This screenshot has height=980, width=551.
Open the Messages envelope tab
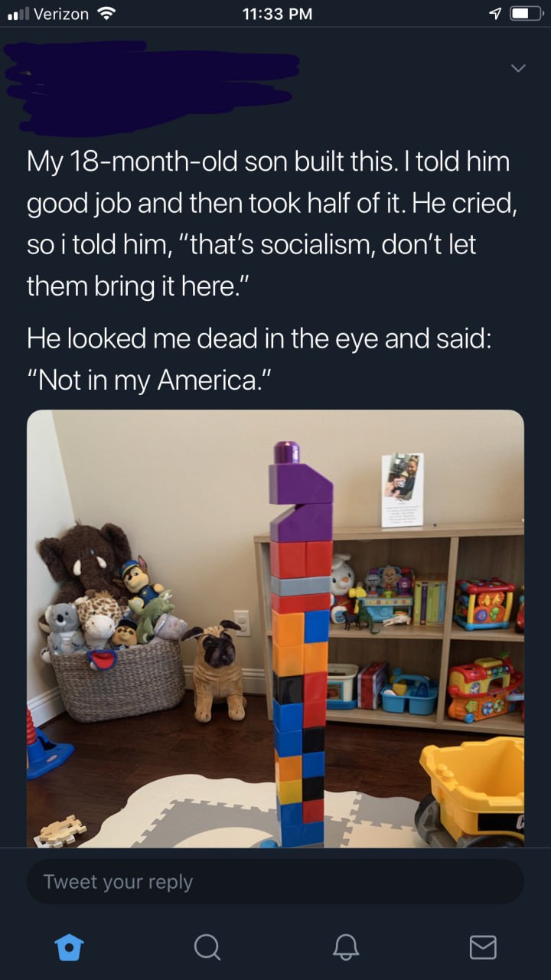482,948
